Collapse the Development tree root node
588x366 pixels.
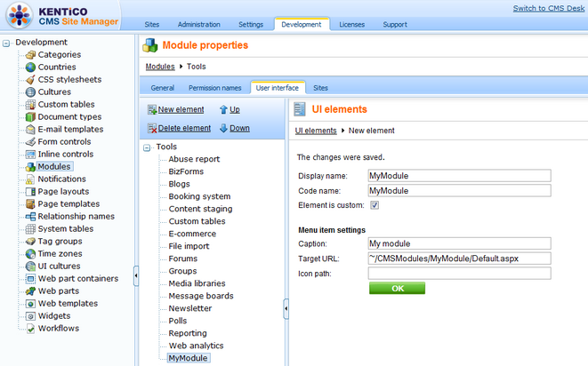pyautogui.click(x=7, y=43)
